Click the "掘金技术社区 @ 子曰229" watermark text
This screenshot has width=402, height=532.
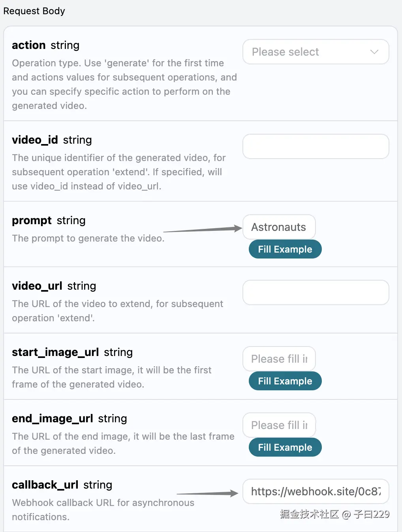334,514
